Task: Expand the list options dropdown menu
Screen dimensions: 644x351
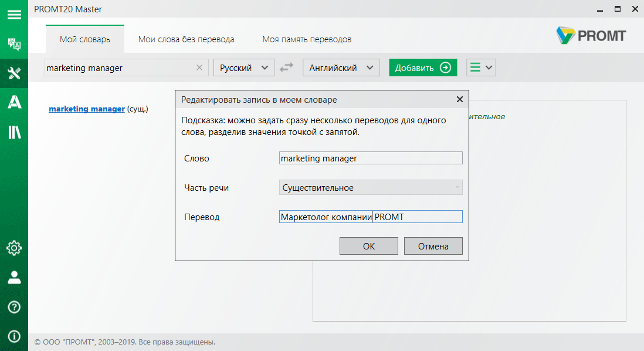Action: click(481, 67)
